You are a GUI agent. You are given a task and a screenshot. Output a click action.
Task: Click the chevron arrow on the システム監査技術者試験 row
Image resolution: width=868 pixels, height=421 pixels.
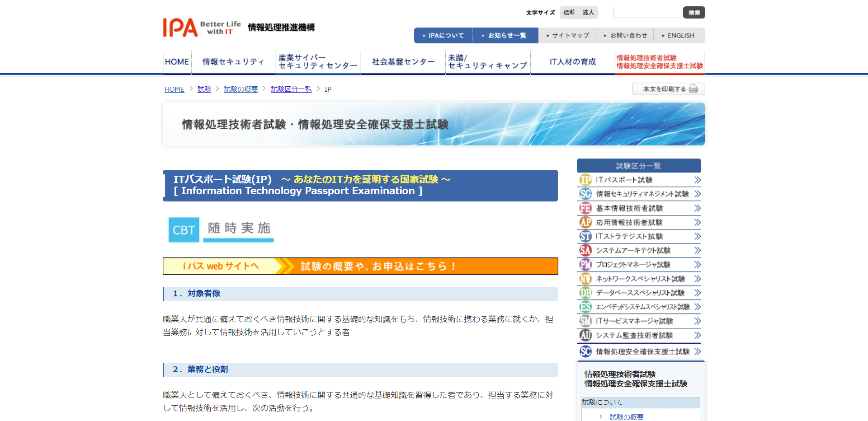click(698, 335)
